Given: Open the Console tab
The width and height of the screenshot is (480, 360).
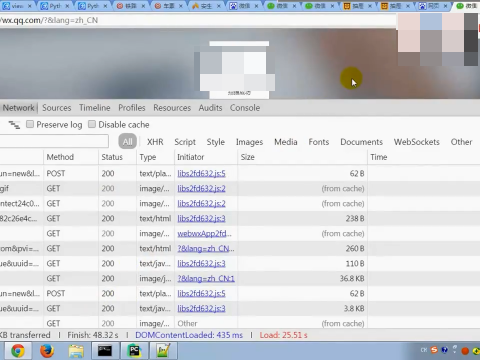Looking at the screenshot, I should [245, 108].
